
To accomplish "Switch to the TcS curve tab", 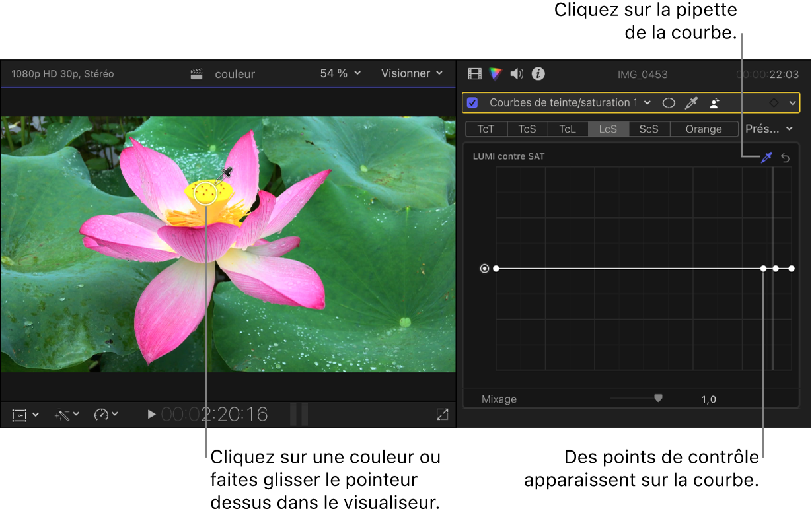I will tap(527, 129).
